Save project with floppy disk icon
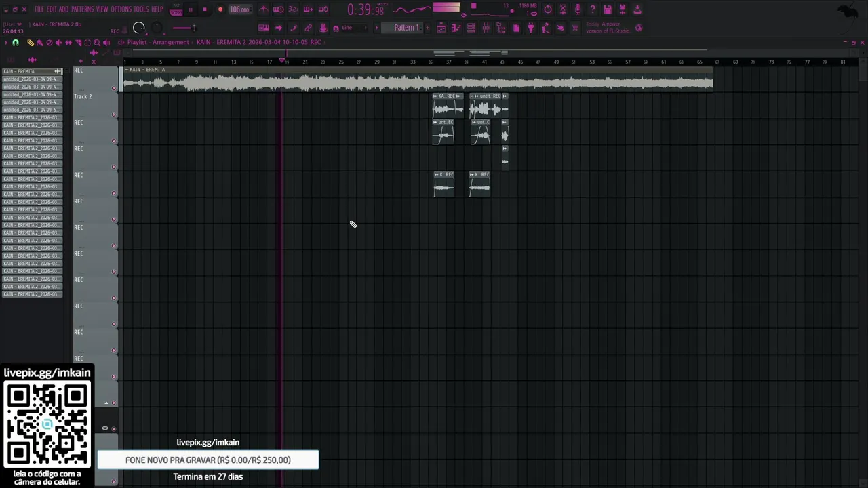The height and width of the screenshot is (488, 868). (608, 9)
